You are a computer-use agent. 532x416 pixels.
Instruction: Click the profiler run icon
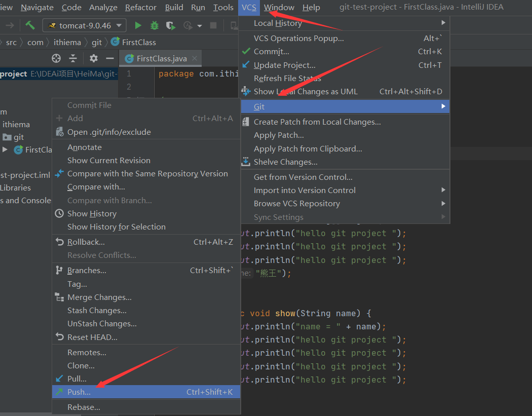(x=187, y=26)
